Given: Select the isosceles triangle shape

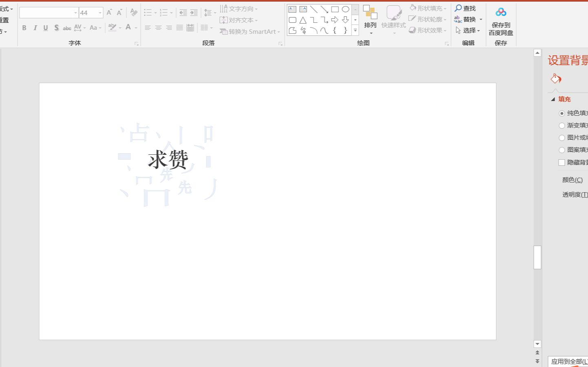Looking at the screenshot, I should tap(303, 20).
